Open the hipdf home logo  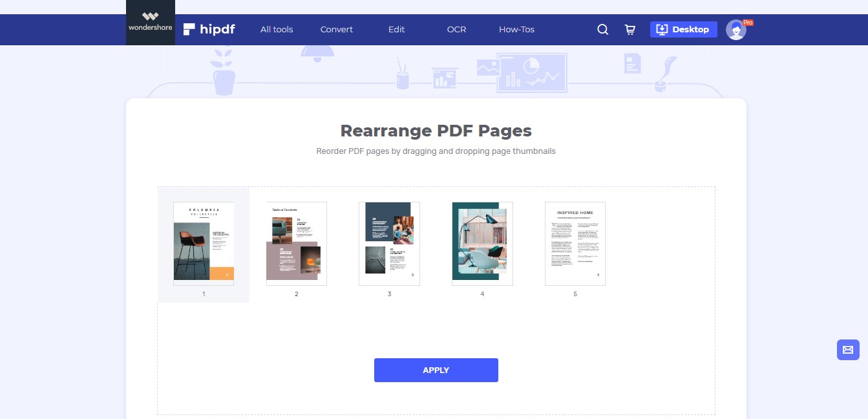(x=209, y=29)
